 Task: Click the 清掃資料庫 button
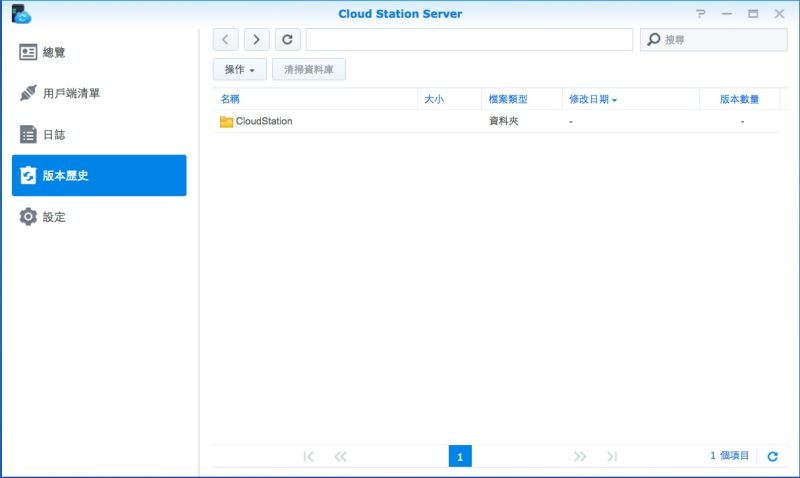[x=309, y=70]
